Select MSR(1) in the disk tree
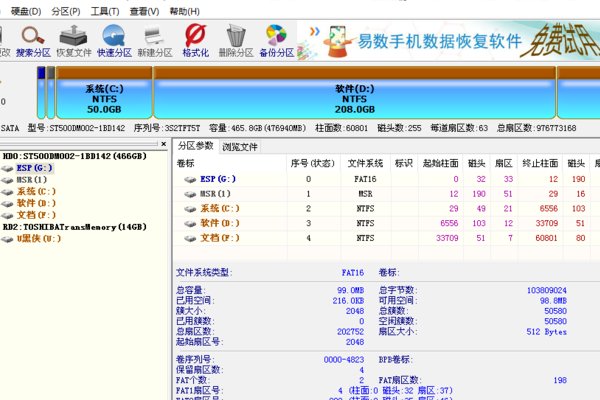The height and width of the screenshot is (400, 600). pos(32,180)
